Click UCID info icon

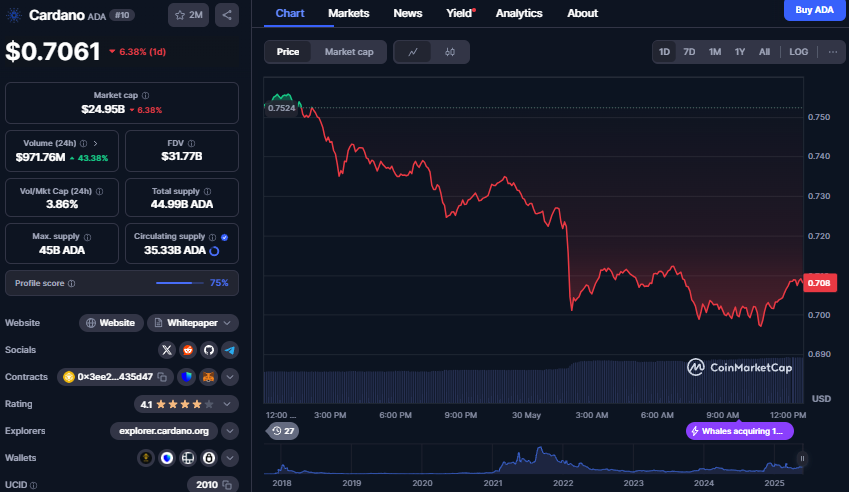click(x=34, y=486)
